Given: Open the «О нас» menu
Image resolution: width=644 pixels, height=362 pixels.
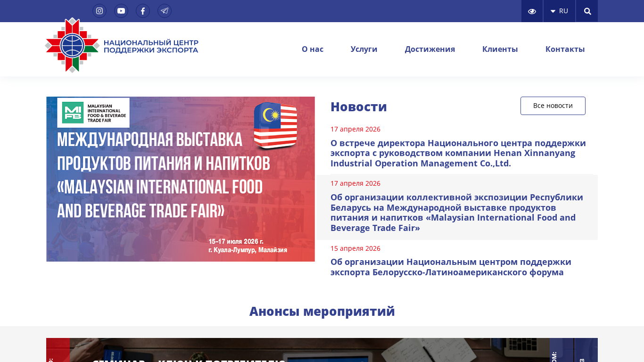Looking at the screenshot, I should click(313, 49).
